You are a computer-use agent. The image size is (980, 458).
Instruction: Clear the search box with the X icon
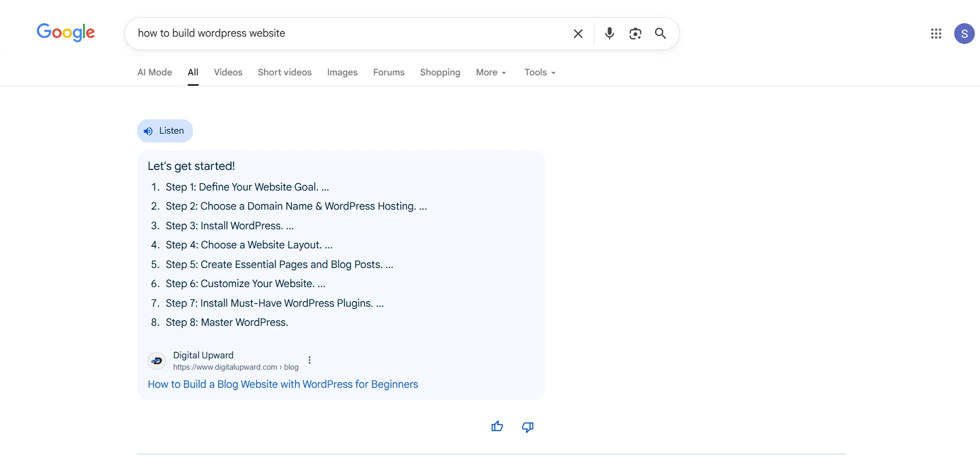pyautogui.click(x=578, y=34)
